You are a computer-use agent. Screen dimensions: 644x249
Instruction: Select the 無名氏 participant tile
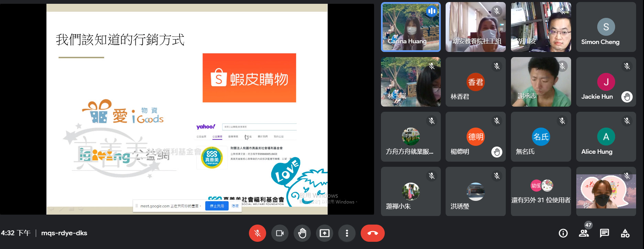(541, 137)
